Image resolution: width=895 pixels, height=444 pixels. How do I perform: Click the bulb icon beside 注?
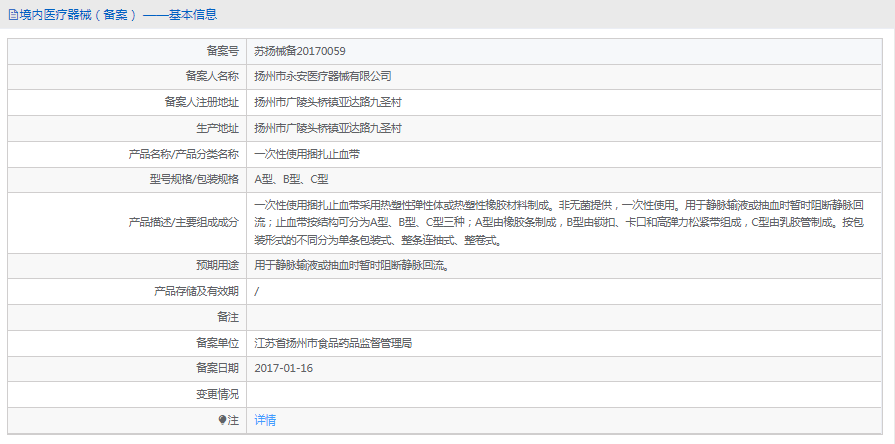223,421
